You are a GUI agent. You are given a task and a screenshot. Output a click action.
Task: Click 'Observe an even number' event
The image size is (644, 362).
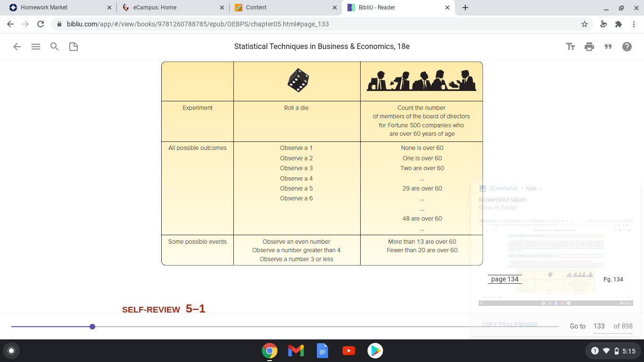click(297, 242)
